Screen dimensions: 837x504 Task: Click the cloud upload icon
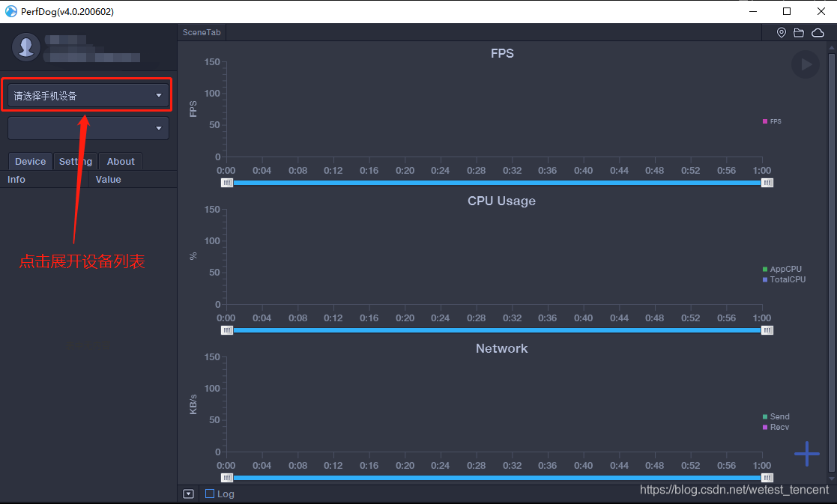coord(818,32)
